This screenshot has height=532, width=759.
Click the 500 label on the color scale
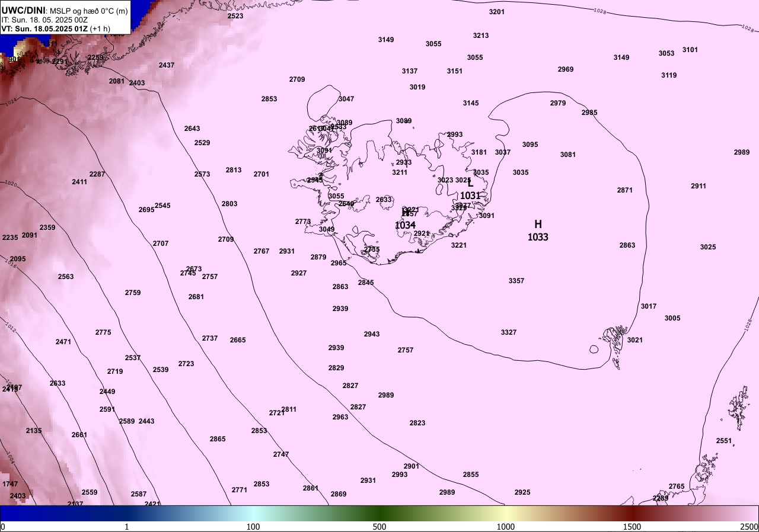pyautogui.click(x=379, y=527)
